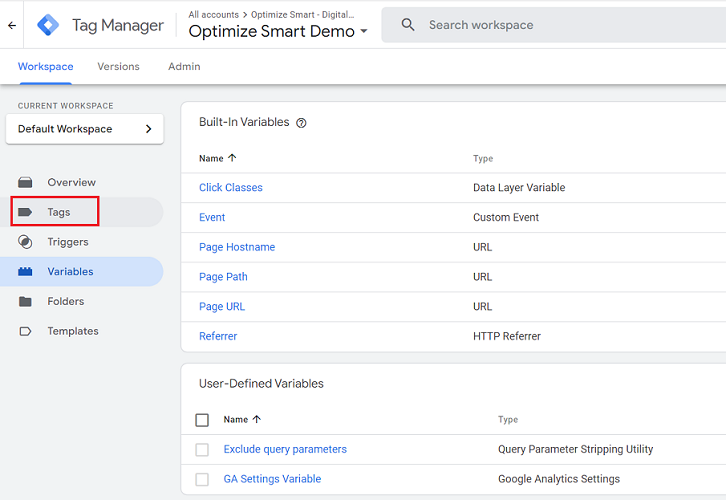Open the Templates section
The image size is (726, 500).
point(72,331)
